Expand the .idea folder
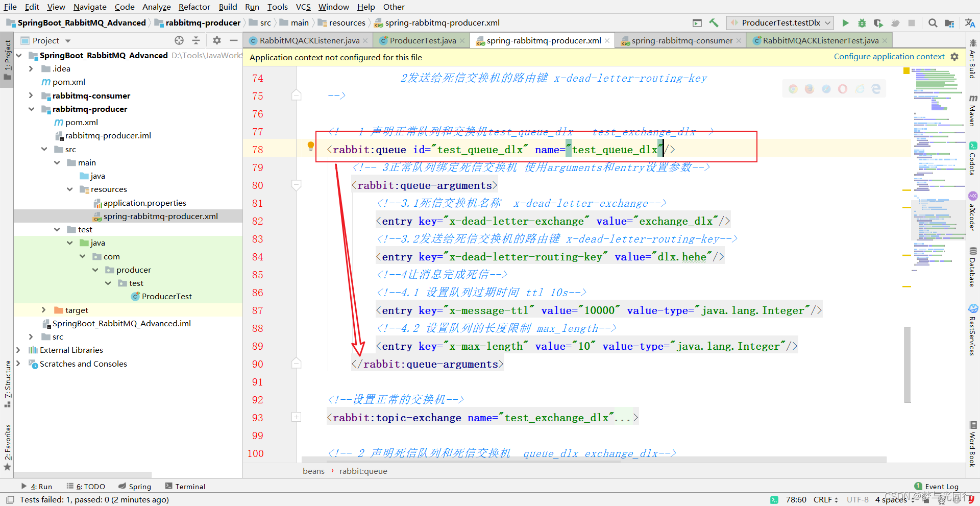Viewport: 980px width, 506px height. (x=31, y=68)
